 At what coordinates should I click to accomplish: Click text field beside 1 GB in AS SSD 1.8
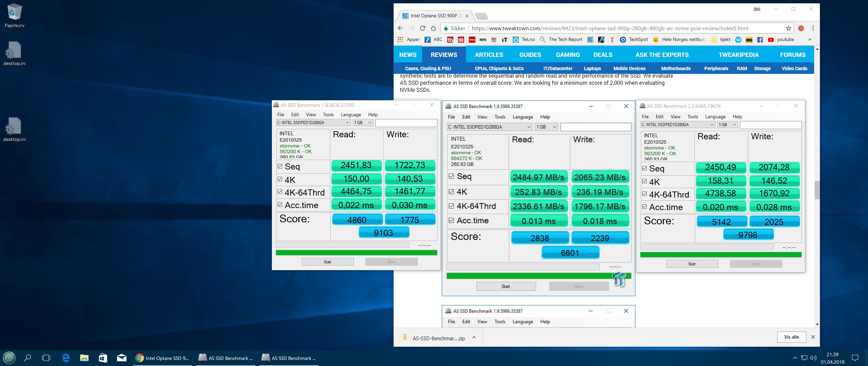pyautogui.click(x=406, y=123)
